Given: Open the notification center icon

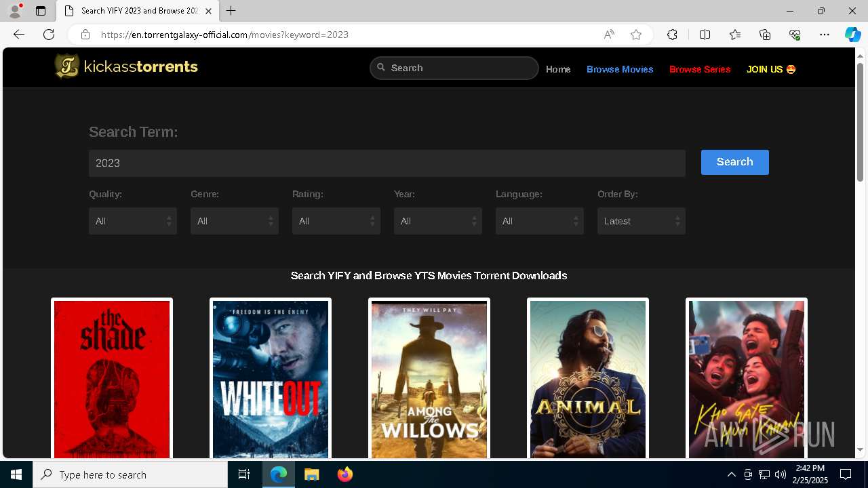Looking at the screenshot, I should [x=846, y=474].
